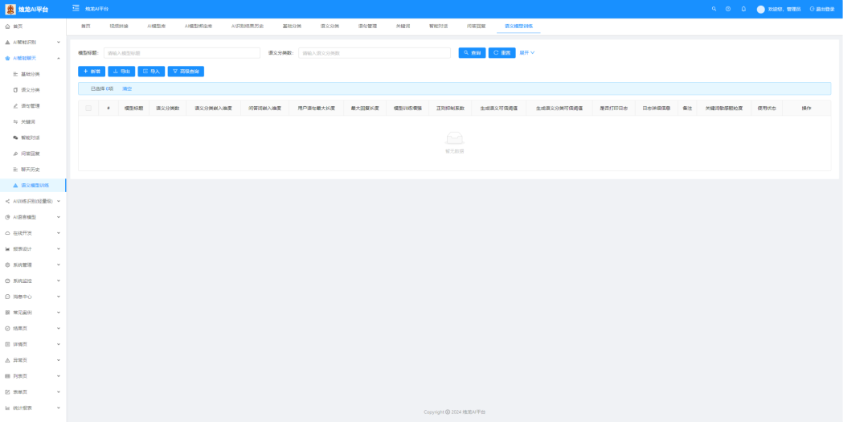The image size is (868, 422).
Task: Select the 语义模型训练 tab
Action: click(x=518, y=26)
